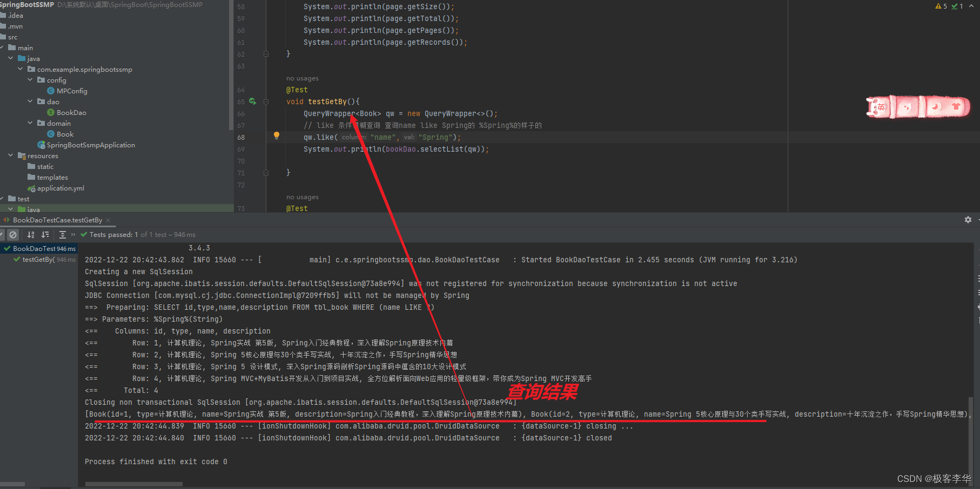
Task: Open the warnings indicator showing 5 problems
Action: point(941,6)
